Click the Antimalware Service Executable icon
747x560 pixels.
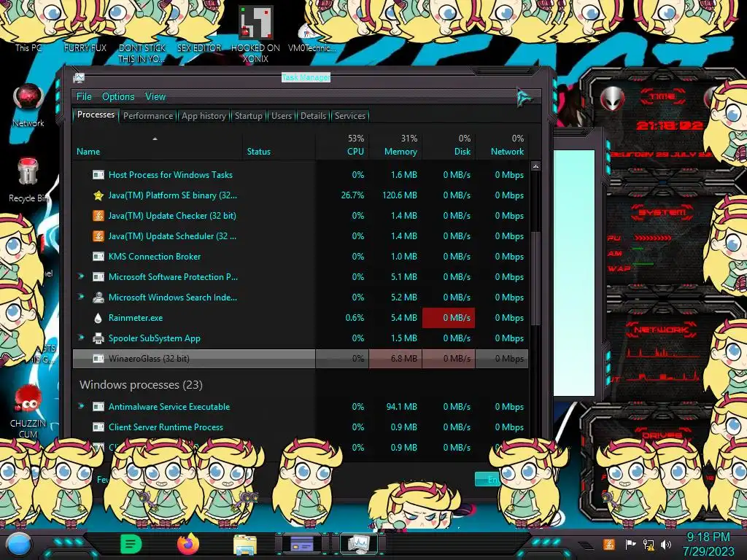[x=98, y=407]
